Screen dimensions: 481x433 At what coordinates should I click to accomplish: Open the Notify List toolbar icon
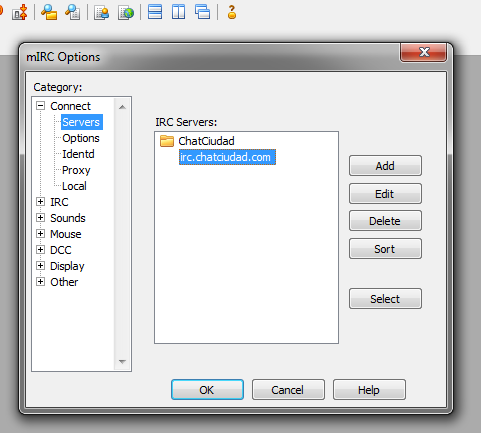pos(102,13)
